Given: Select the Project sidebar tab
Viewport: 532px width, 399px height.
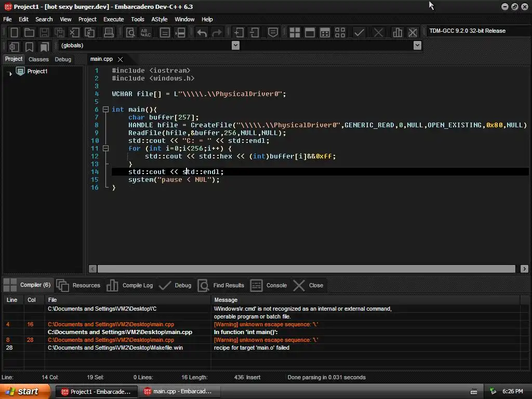Looking at the screenshot, I should tap(14, 59).
